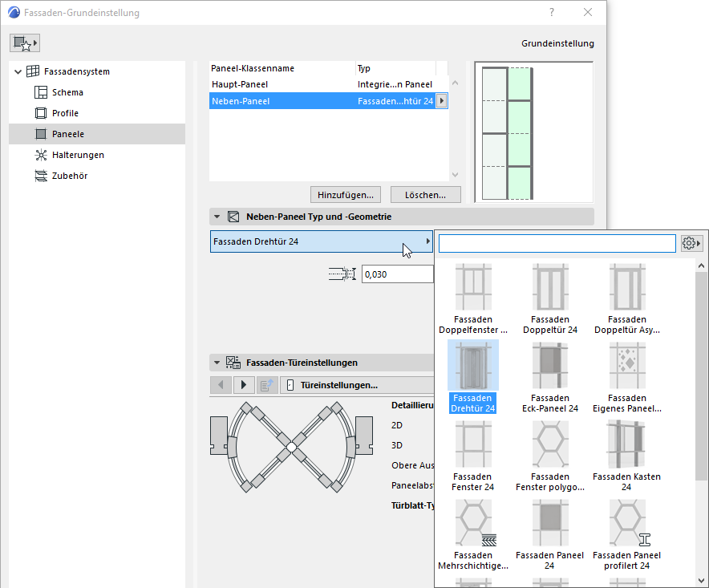Click the 3D detail label

pyautogui.click(x=396, y=445)
